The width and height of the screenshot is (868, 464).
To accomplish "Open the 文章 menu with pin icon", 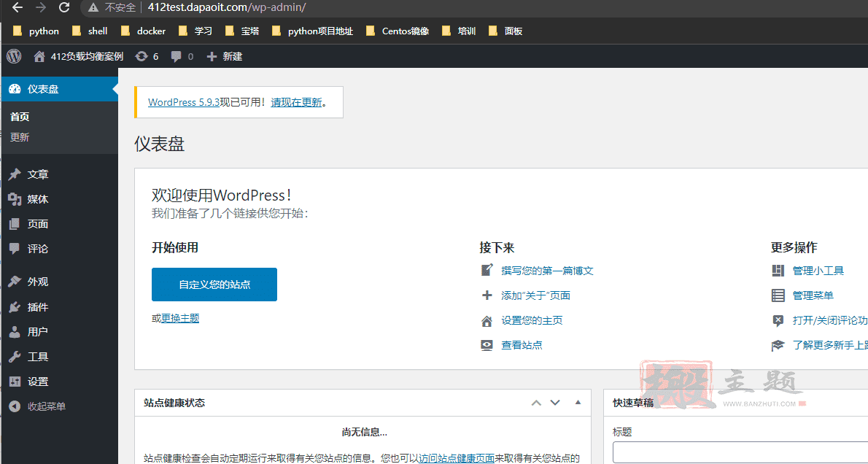I will click(x=58, y=174).
